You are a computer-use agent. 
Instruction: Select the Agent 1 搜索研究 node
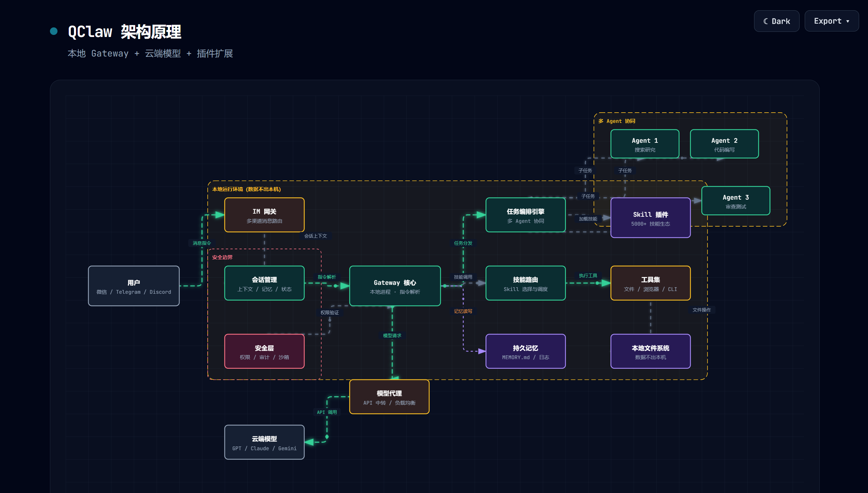coord(645,144)
